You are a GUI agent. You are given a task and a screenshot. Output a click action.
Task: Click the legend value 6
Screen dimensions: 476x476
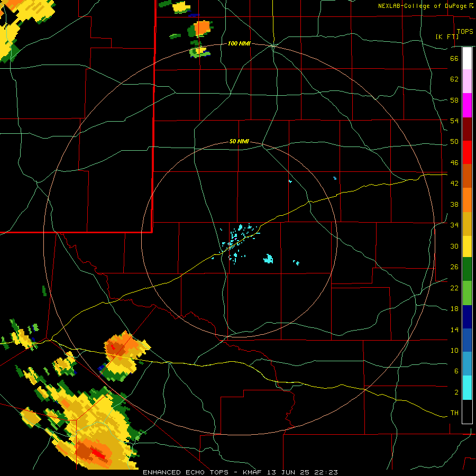pos(456,371)
